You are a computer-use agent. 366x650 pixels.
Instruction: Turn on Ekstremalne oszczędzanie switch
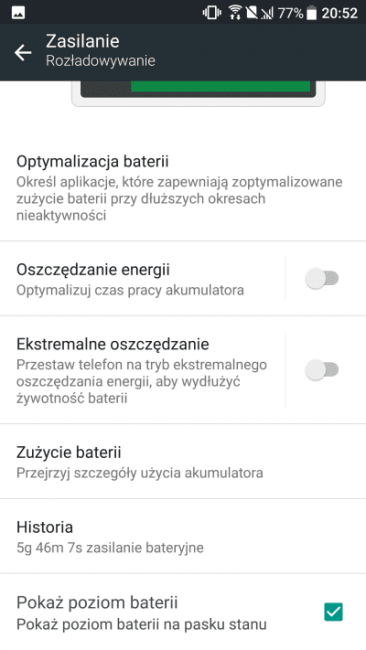tap(322, 369)
